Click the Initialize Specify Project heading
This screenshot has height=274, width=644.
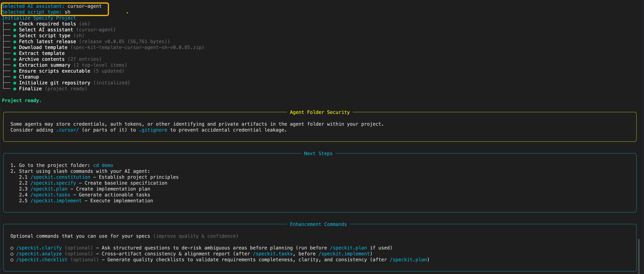click(x=39, y=18)
